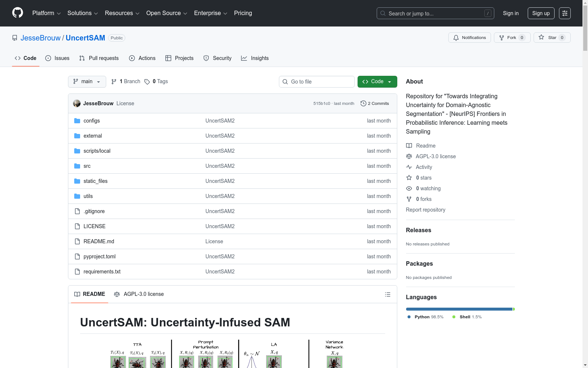The image size is (588, 368).
Task: Open the global navigation menu icon
Action: [x=565, y=13]
